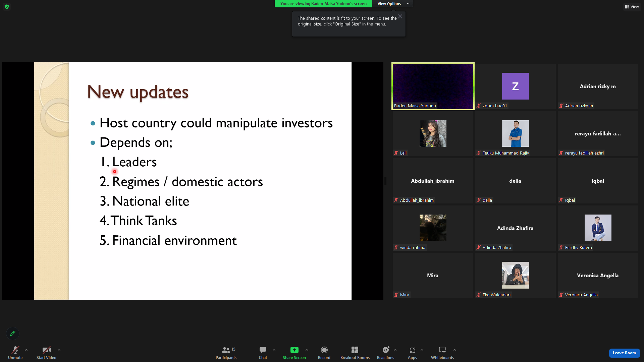Expand share options arrow next to Share Screen
The height and width of the screenshot is (362, 644).
click(307, 350)
